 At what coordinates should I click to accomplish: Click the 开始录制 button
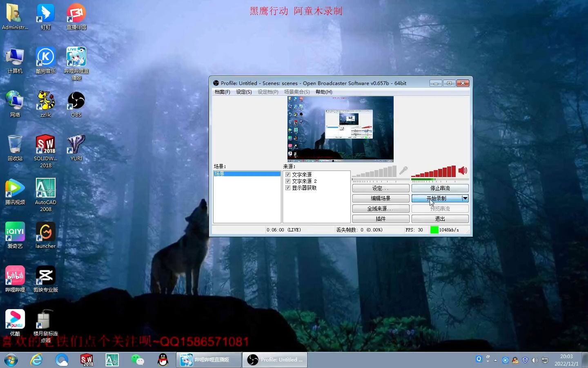pos(436,198)
